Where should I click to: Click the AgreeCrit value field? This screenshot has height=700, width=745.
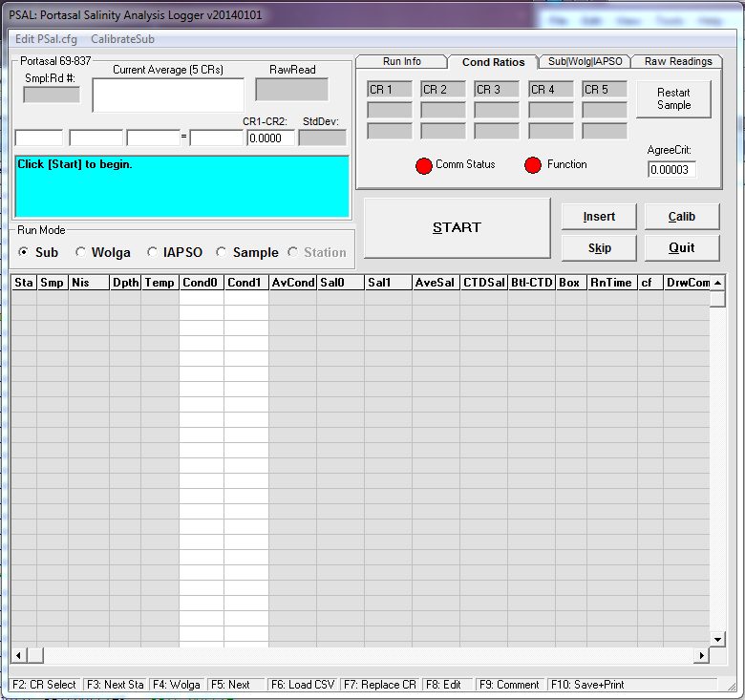[671, 170]
